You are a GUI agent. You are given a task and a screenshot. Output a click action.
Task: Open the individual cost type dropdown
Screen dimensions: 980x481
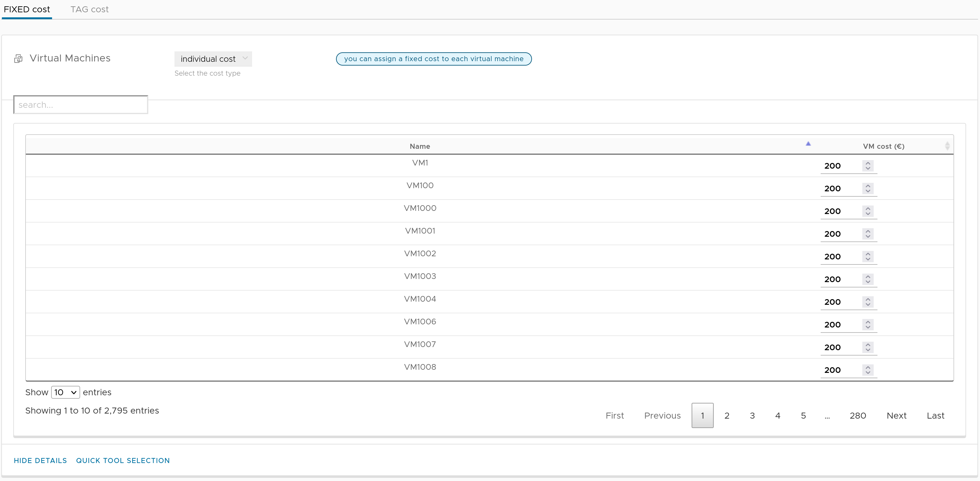point(213,59)
